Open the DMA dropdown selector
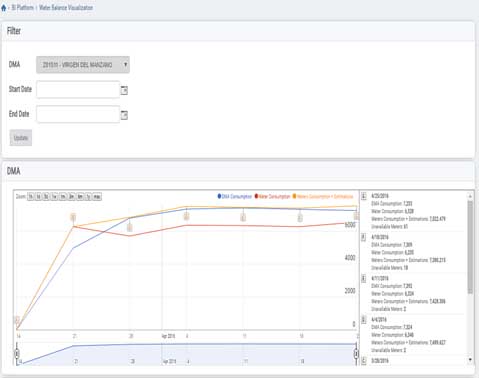Viewport: 479px width, 378px height. coord(83,65)
